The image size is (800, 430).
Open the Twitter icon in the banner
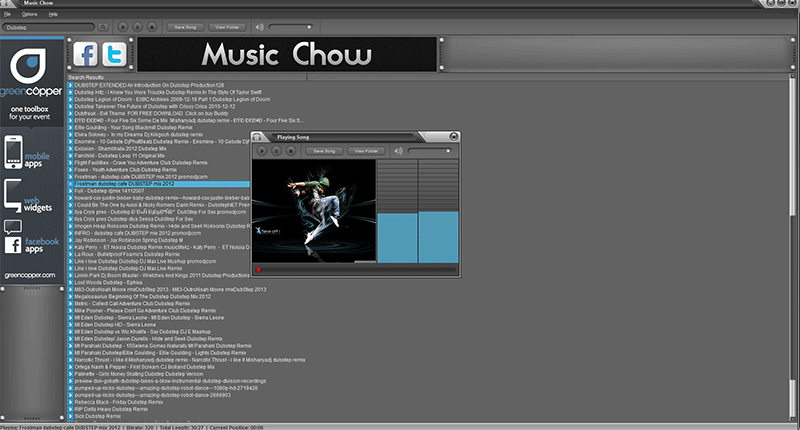click(x=114, y=55)
